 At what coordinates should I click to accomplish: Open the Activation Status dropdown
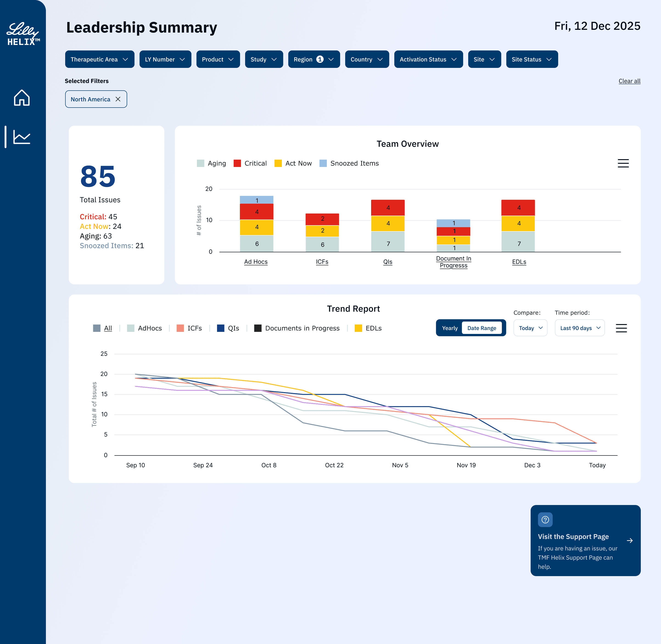(428, 59)
